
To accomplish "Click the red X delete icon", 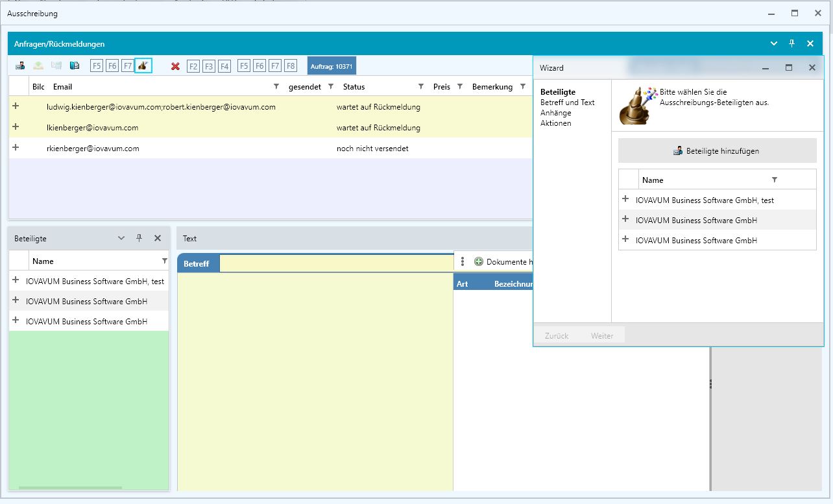I will pyautogui.click(x=175, y=66).
